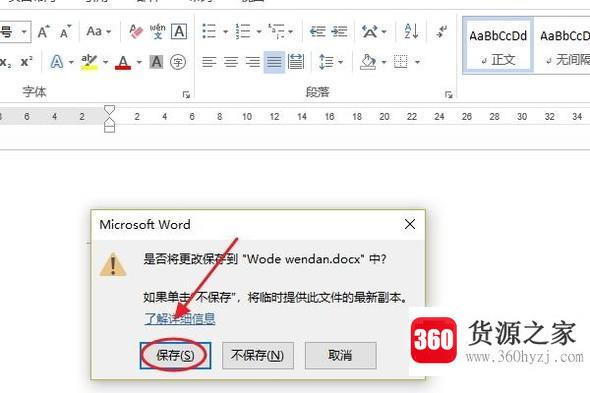Open the Borders dropdown arrow

click(417, 62)
